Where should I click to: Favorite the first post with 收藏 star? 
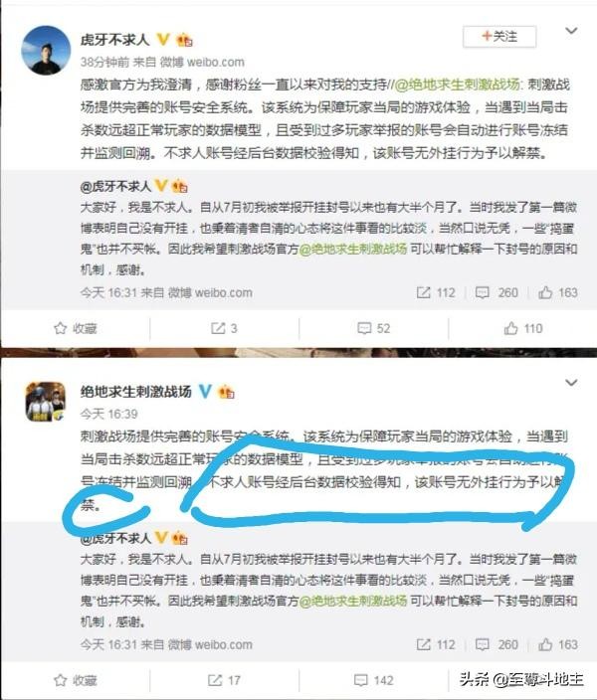coord(75,328)
